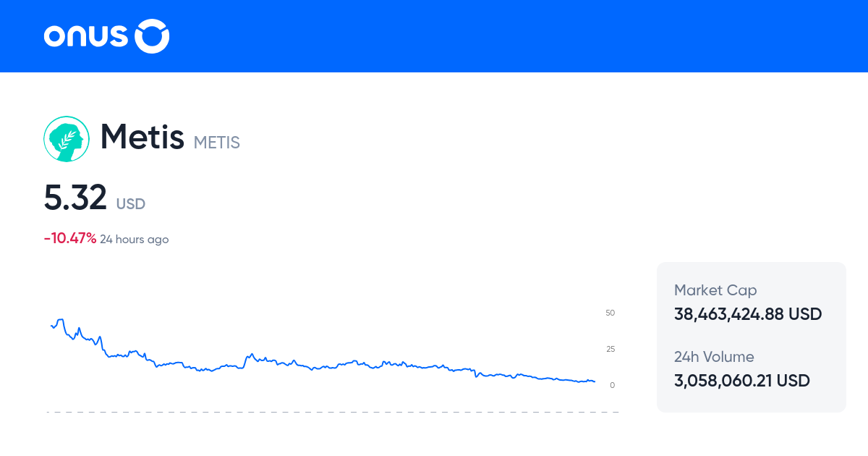
Task: Select the Metis title heading
Action: pyautogui.click(x=142, y=138)
